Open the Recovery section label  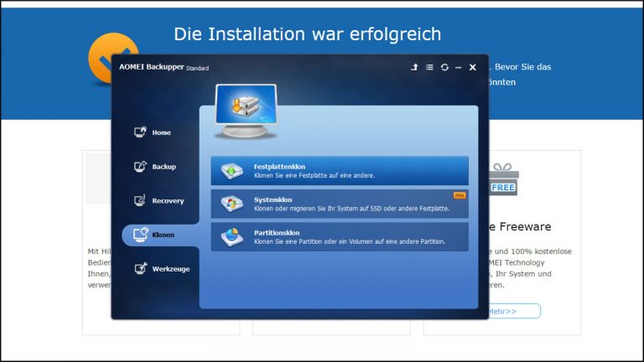tap(168, 201)
